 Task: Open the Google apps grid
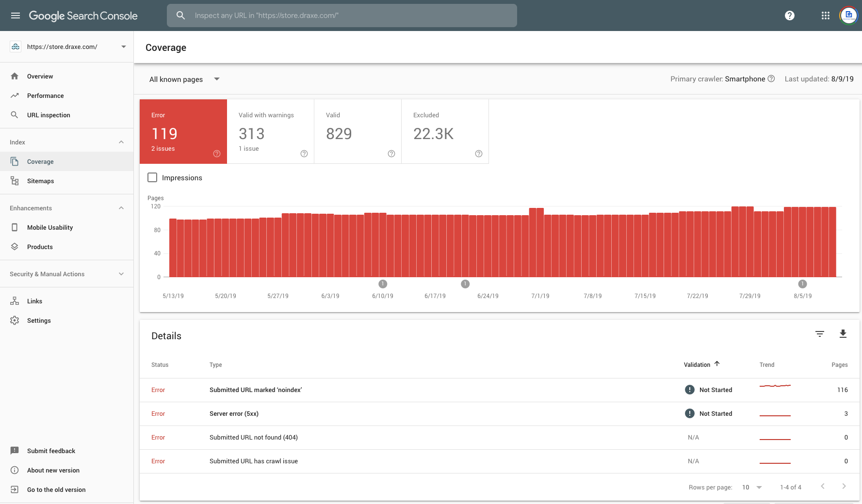825,16
